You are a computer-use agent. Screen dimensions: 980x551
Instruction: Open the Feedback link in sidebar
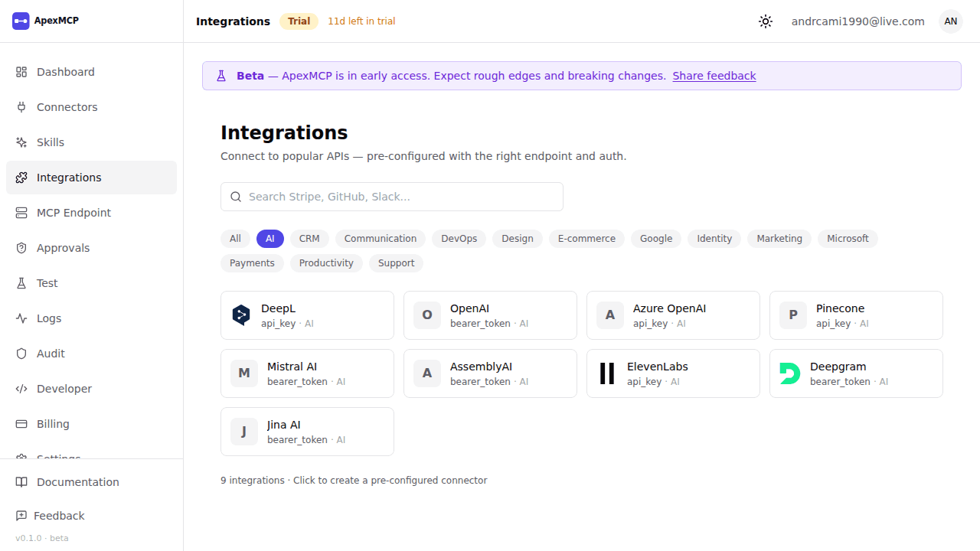[x=91, y=516]
